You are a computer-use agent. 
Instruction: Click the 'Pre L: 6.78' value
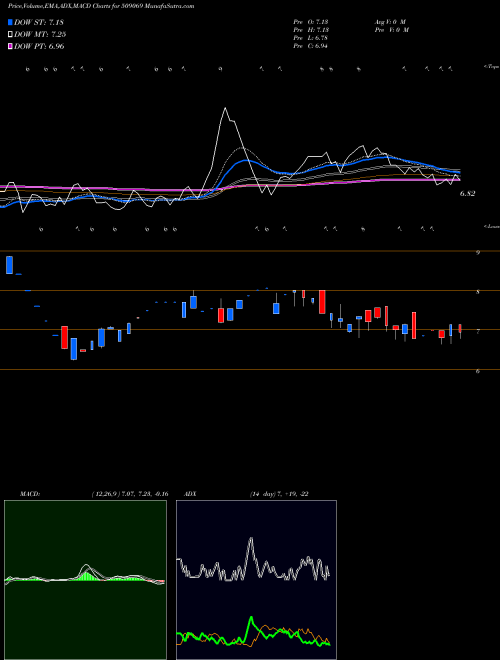pyautogui.click(x=311, y=38)
